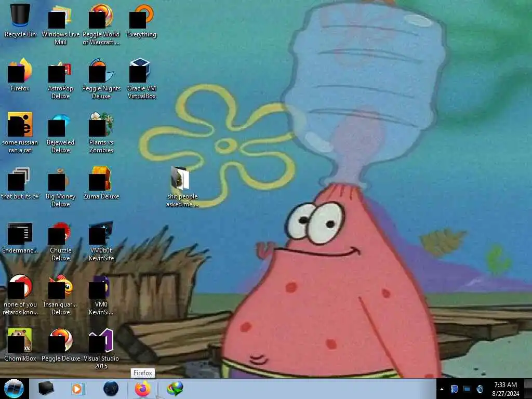Click Firefox in the taskbar
Image resolution: width=532 pixels, height=399 pixels.
pyautogui.click(x=143, y=389)
